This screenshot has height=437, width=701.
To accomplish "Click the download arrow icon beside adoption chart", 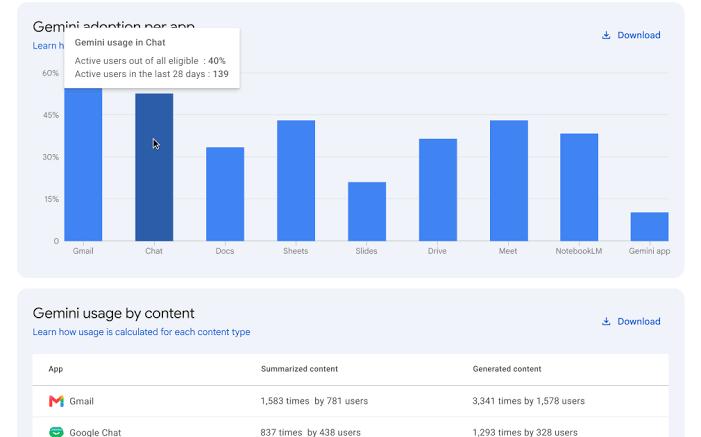I will click(x=606, y=35).
